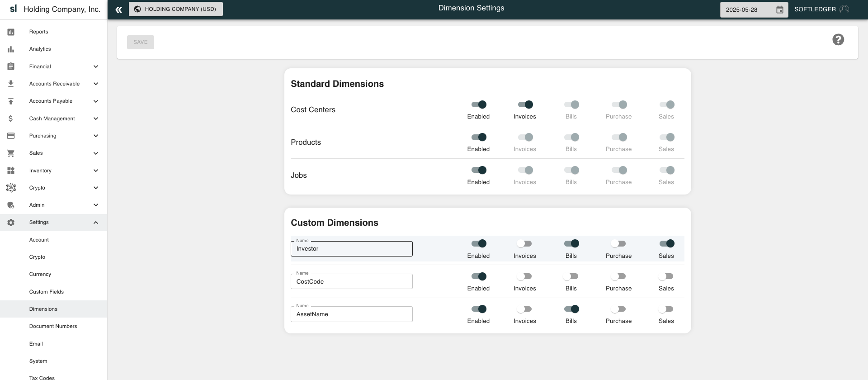Screen dimensions: 868x380
Task: Open Document Numbers settings
Action: point(53,326)
